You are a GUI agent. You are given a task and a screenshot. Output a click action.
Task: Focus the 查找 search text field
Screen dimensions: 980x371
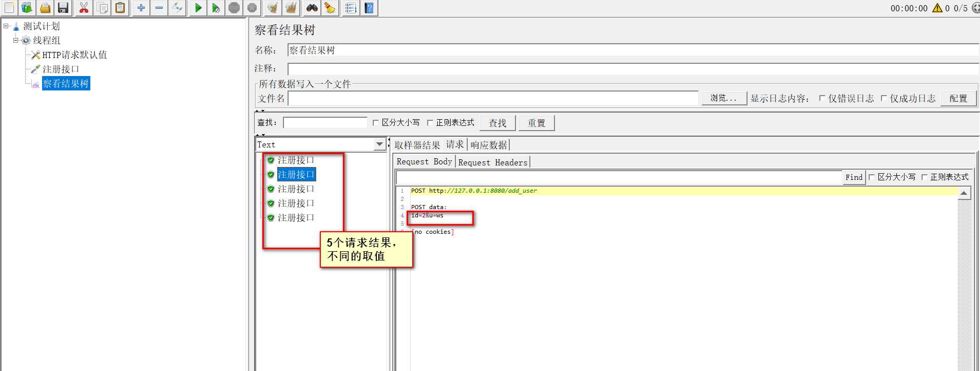[325, 122]
